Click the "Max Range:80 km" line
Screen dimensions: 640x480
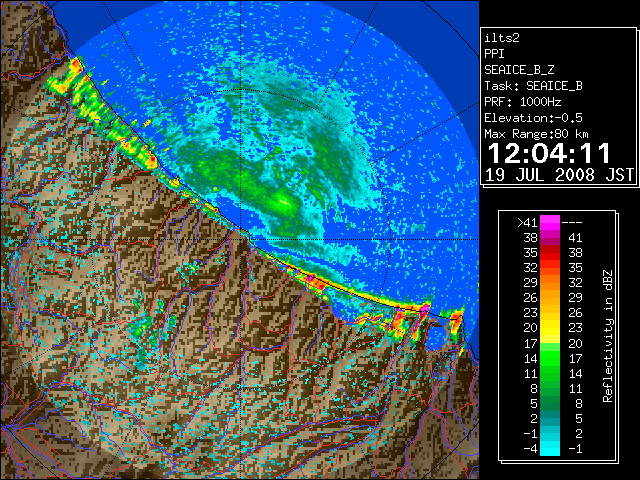pyautogui.click(x=537, y=134)
